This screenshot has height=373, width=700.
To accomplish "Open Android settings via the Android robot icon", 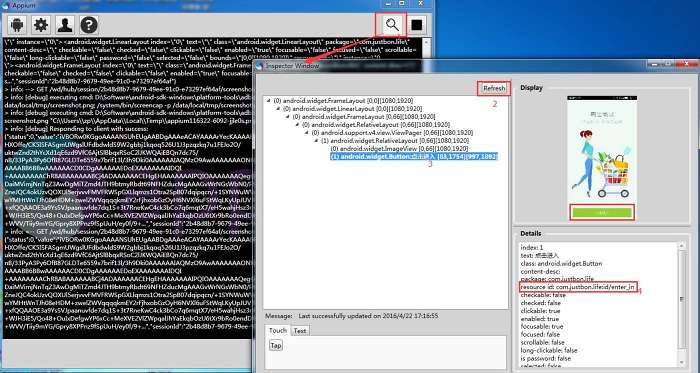I will coord(17,25).
